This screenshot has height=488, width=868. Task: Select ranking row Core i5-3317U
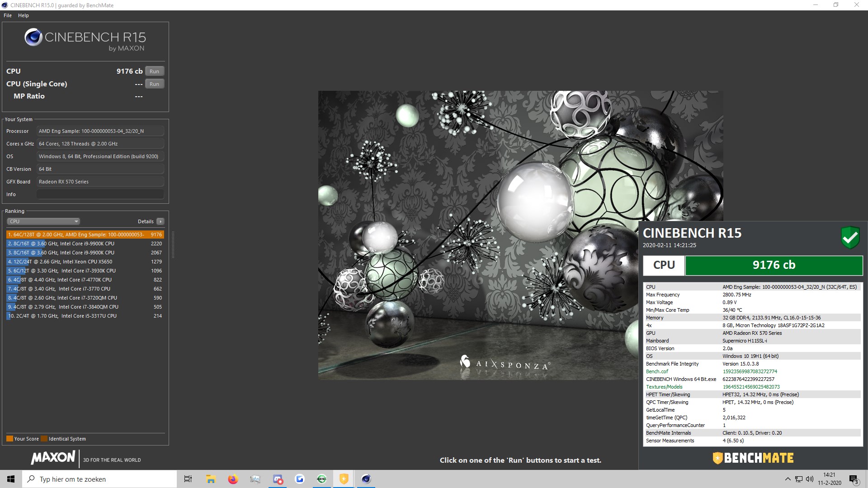[x=85, y=316]
